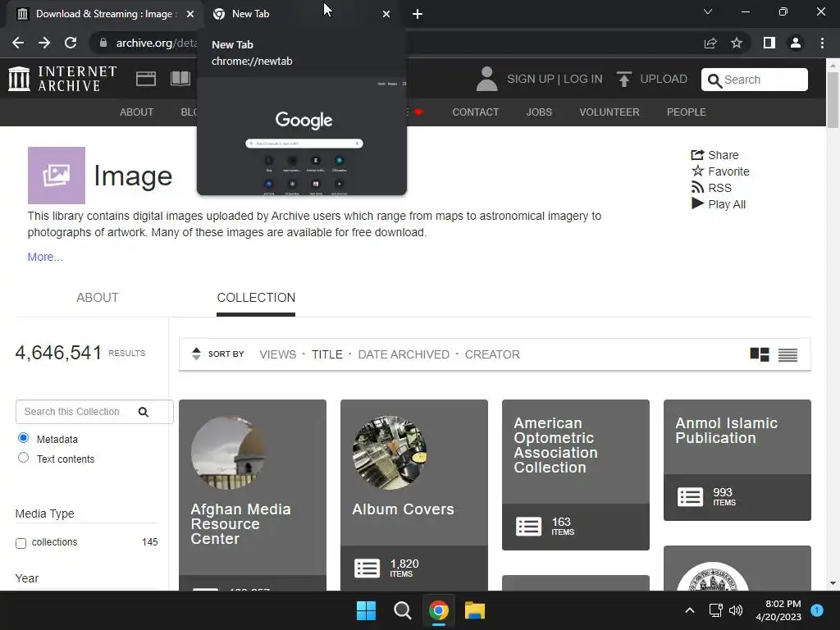
Task: Click VOLUNTEER in the navigation bar
Action: (x=609, y=112)
